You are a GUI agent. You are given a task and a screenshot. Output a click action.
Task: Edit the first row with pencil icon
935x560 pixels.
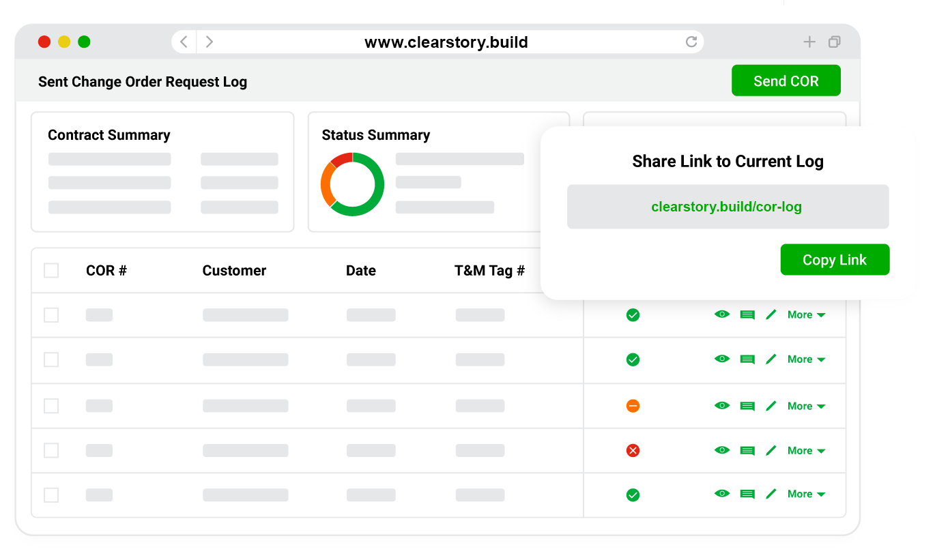pos(771,314)
